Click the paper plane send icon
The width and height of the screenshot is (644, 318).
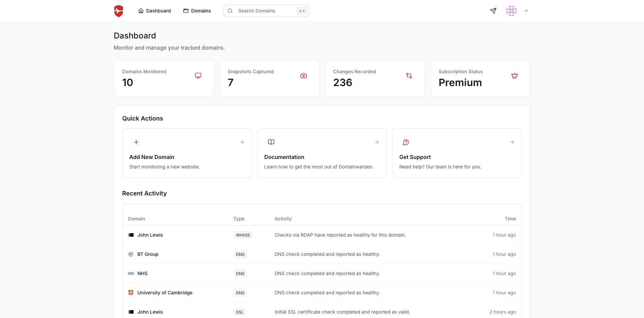pos(493,11)
